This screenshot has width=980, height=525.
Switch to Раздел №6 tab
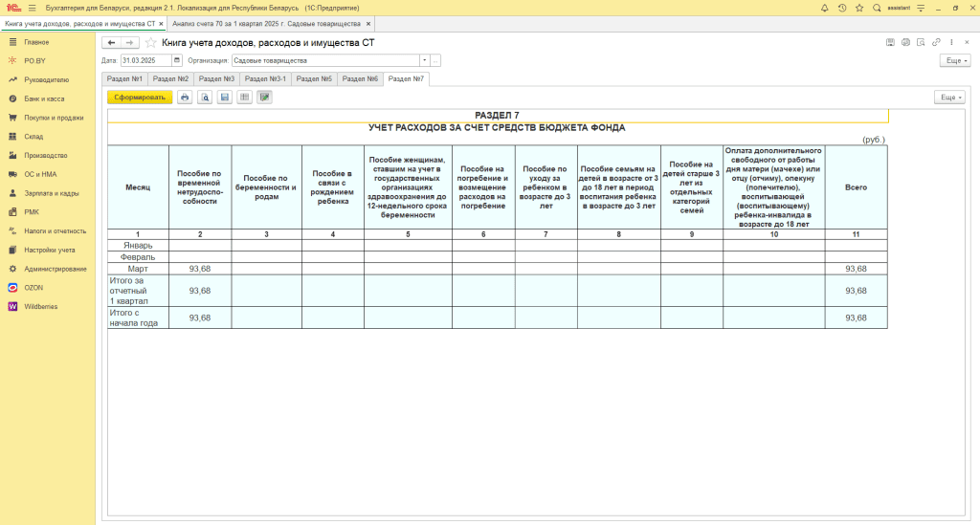(x=360, y=78)
